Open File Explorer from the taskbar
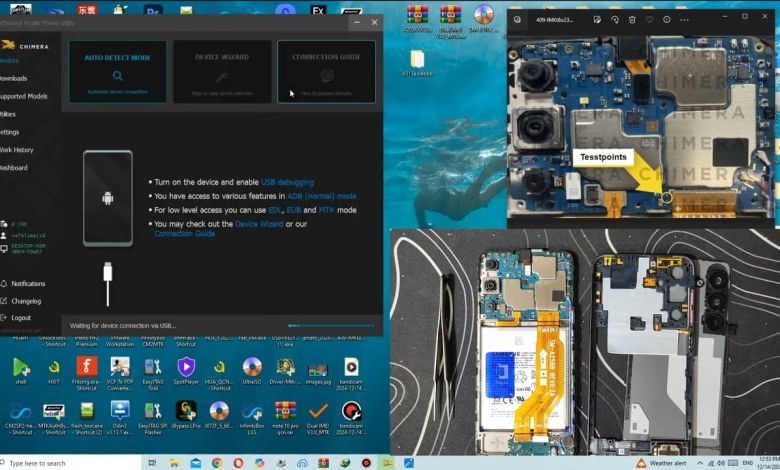Image resolution: width=780 pixels, height=470 pixels. (174, 463)
